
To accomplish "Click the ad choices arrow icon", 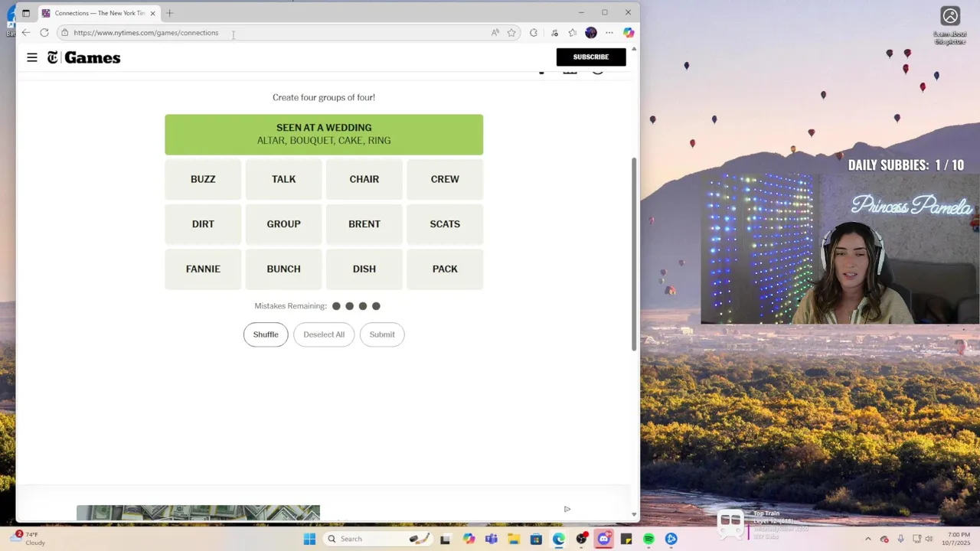I will (x=567, y=509).
